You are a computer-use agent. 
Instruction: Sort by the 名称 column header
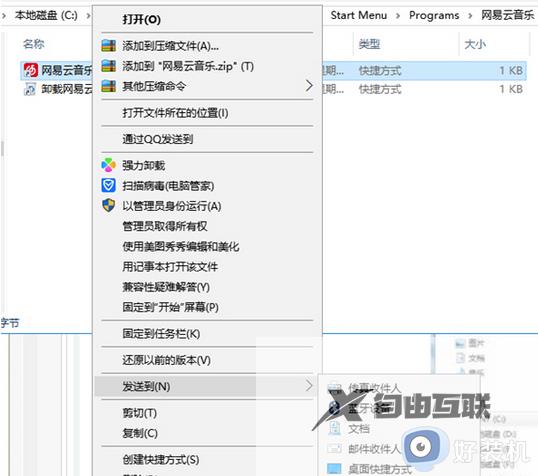point(34,44)
